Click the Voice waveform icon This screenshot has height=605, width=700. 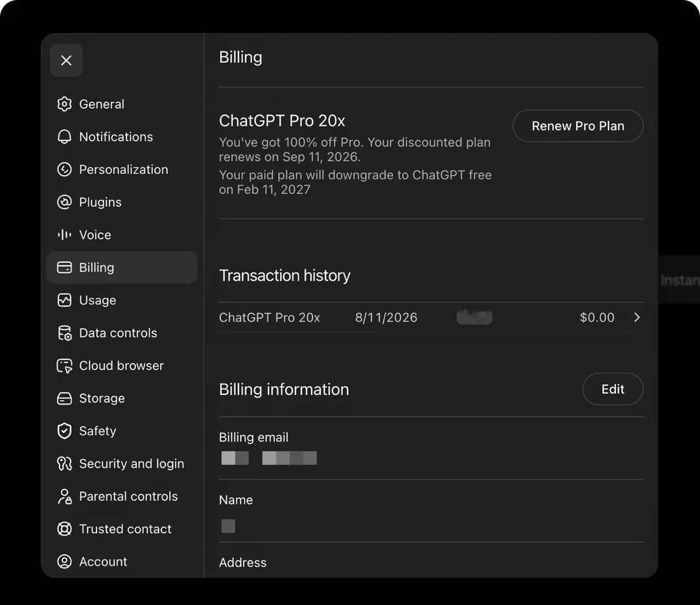(x=64, y=234)
